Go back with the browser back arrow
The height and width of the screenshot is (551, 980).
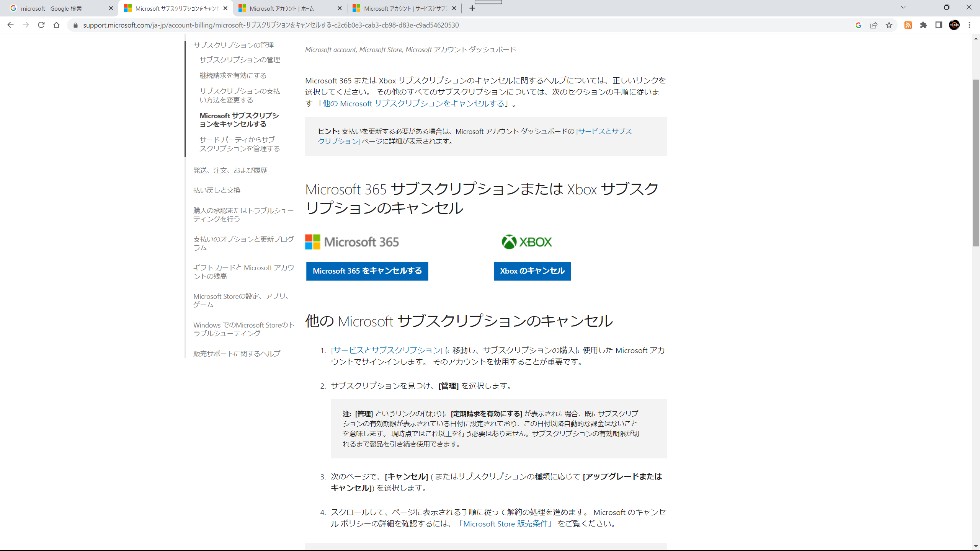click(x=10, y=25)
